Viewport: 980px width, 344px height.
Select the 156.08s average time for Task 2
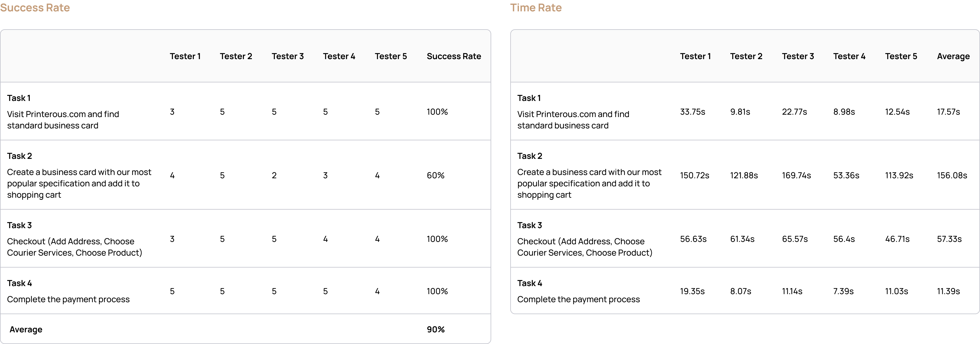952,175
